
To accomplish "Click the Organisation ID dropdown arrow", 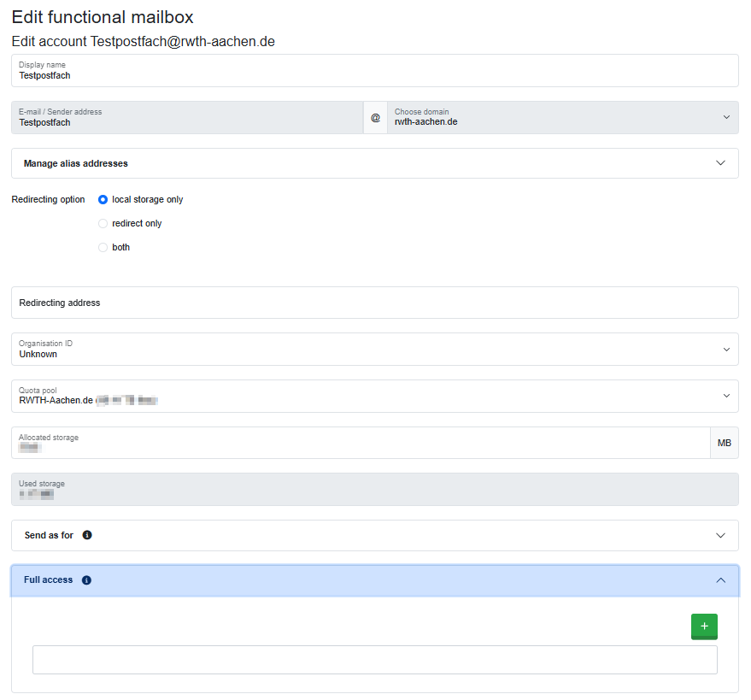I will [727, 349].
